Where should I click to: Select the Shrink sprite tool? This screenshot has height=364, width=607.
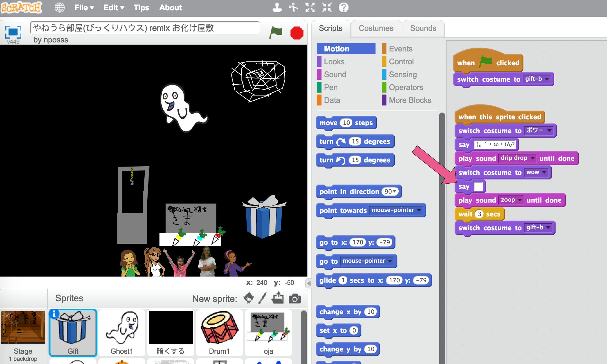point(327,7)
